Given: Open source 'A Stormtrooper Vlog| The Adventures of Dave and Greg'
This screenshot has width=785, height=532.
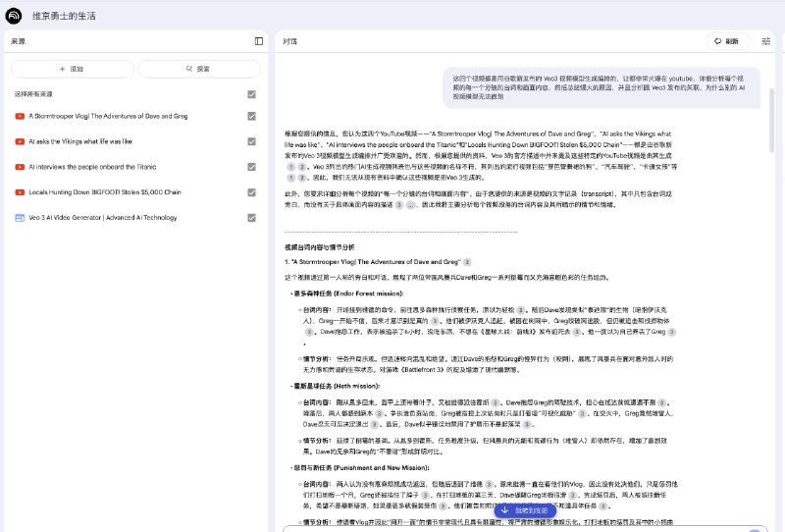Looking at the screenshot, I should pyautogui.click(x=108, y=116).
